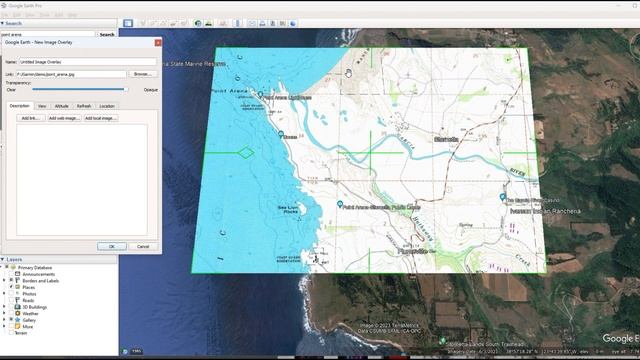Switch to the View tab
This screenshot has width=640, height=360.
click(42, 106)
